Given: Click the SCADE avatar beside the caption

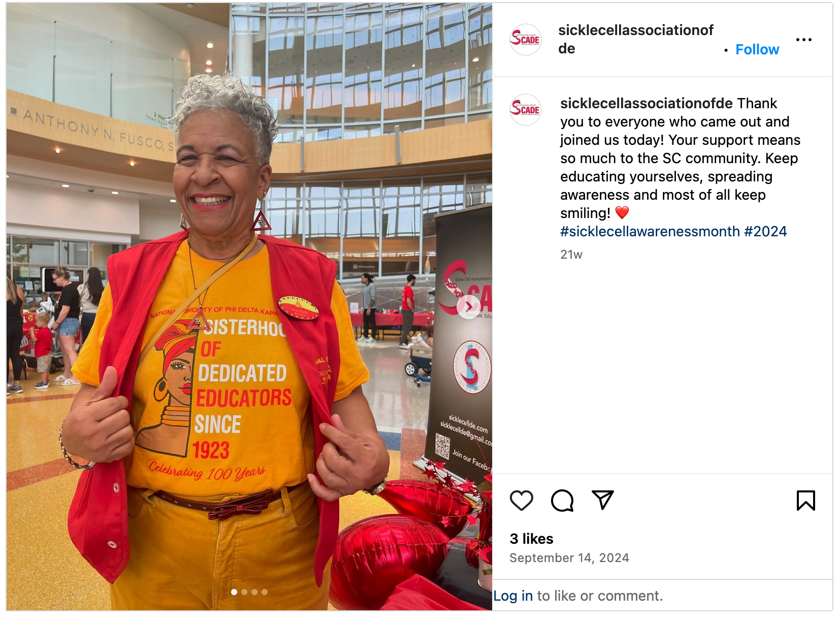Looking at the screenshot, I should coord(526,110).
